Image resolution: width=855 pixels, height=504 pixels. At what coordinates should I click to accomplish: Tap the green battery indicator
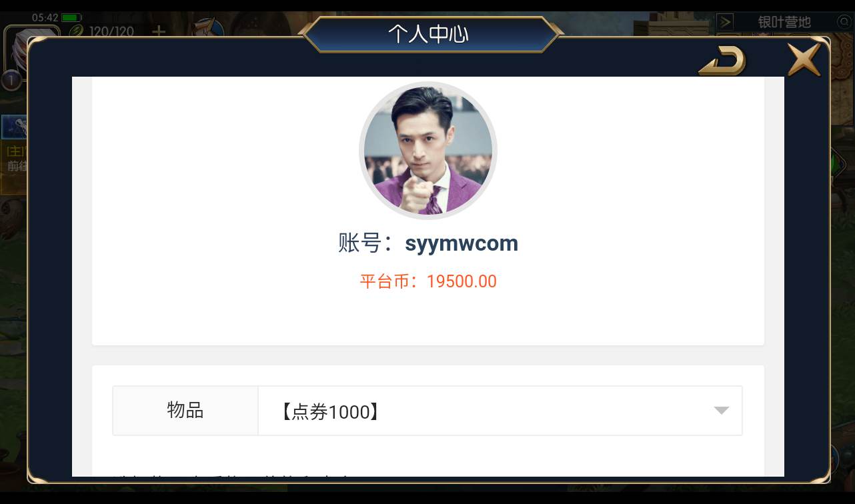pyautogui.click(x=71, y=17)
